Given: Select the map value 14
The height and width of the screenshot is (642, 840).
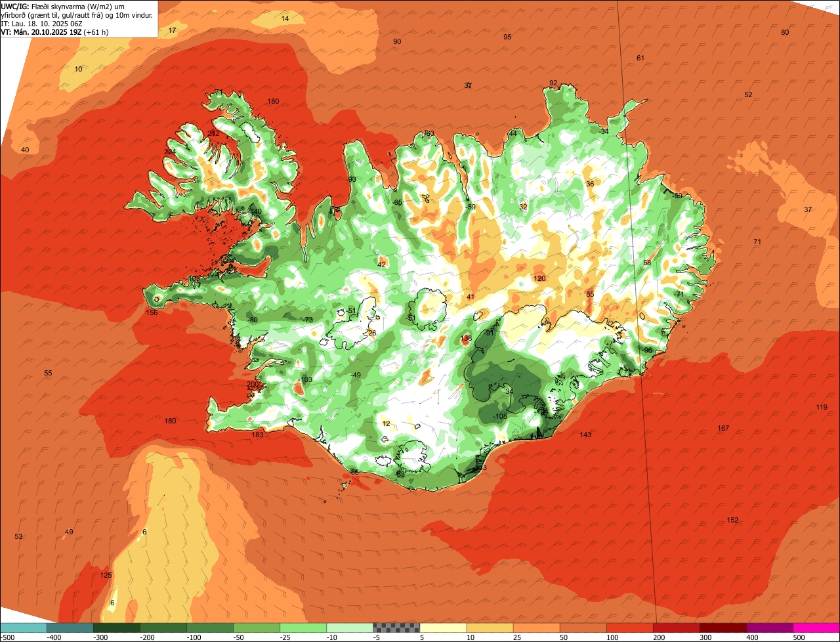Looking at the screenshot, I should tap(285, 18).
